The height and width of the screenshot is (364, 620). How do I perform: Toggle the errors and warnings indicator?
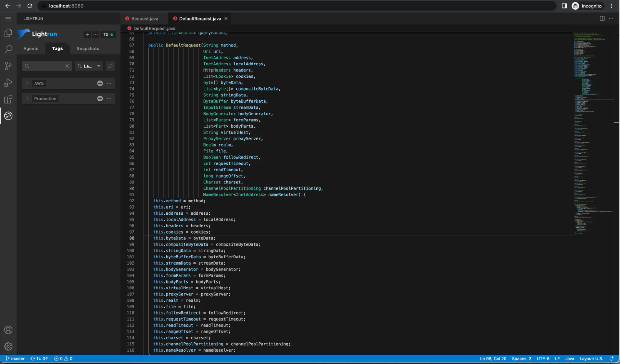tap(64, 358)
